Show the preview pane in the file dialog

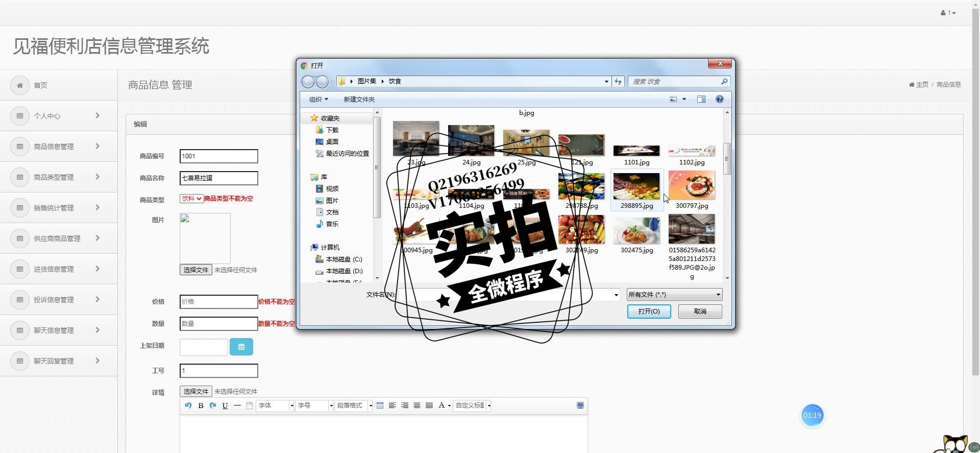click(701, 99)
